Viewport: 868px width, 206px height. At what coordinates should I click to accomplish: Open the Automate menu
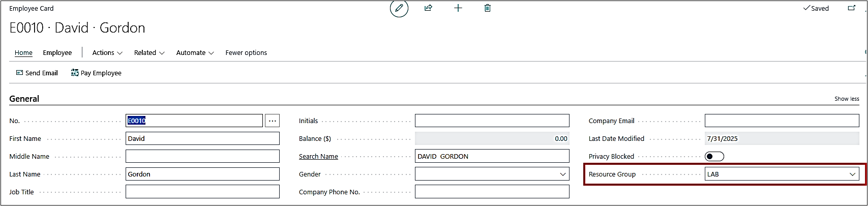tap(195, 53)
